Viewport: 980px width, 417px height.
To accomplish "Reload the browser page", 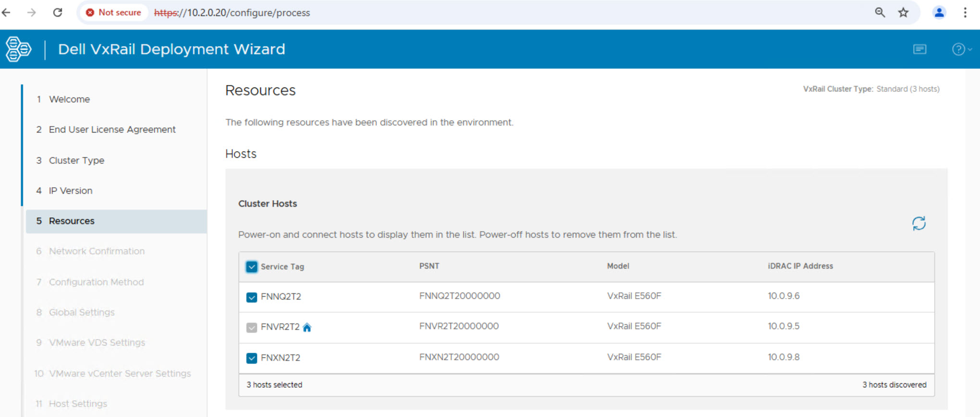I will point(58,12).
